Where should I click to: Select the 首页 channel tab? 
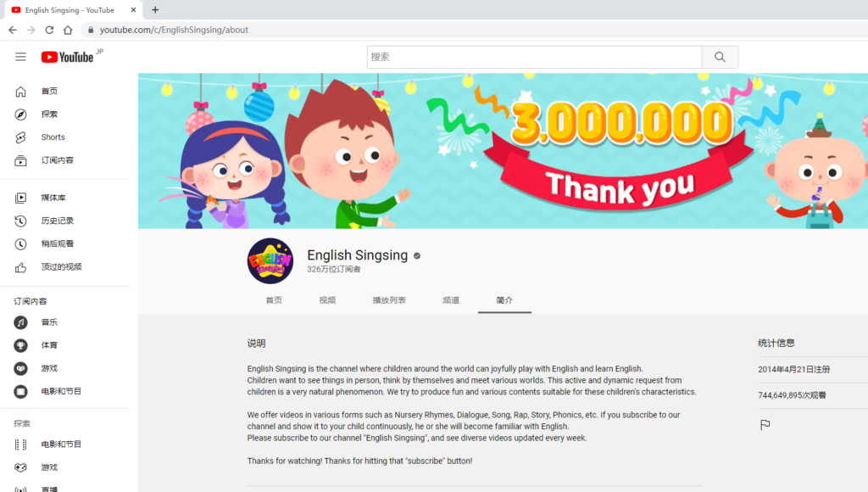point(274,300)
